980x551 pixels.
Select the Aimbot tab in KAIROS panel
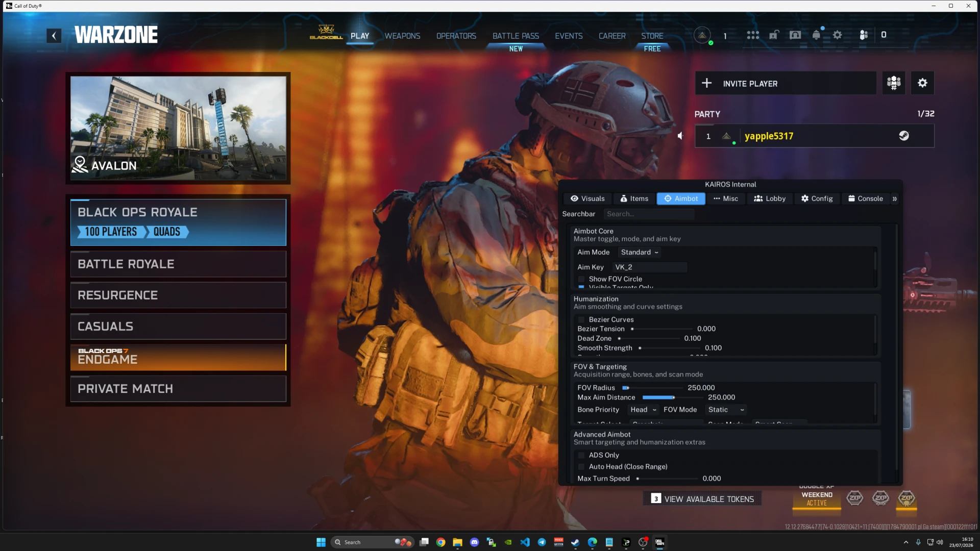[681, 199]
